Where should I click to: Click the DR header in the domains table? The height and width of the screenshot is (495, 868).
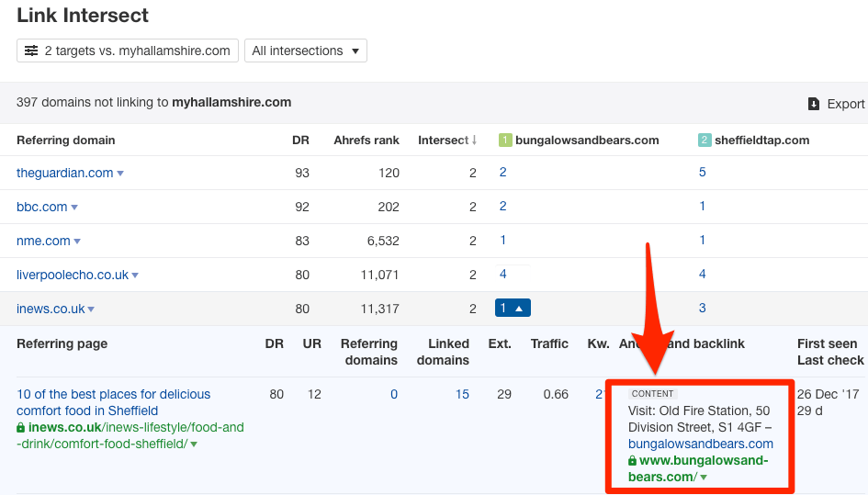300,141
